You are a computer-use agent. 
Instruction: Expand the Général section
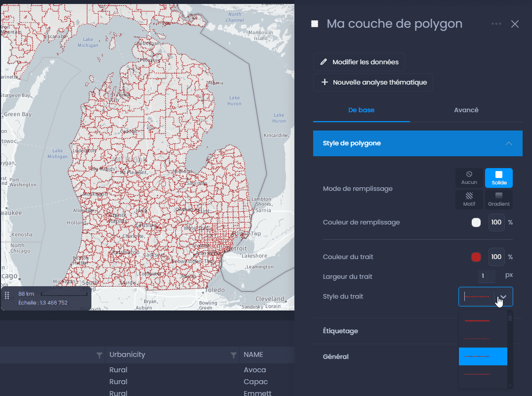click(x=418, y=356)
